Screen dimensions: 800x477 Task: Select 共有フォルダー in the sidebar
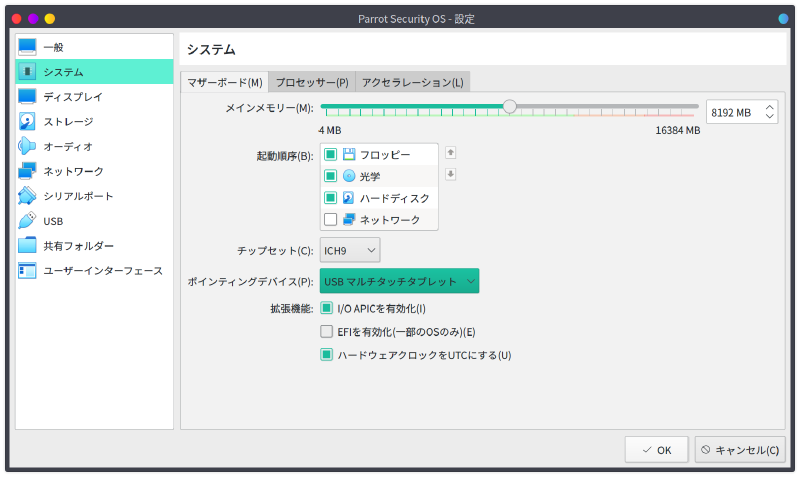(x=94, y=245)
